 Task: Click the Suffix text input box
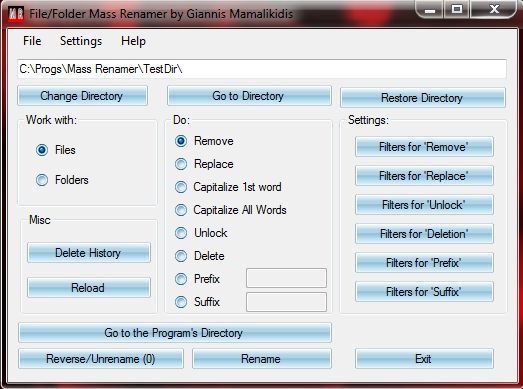[287, 302]
